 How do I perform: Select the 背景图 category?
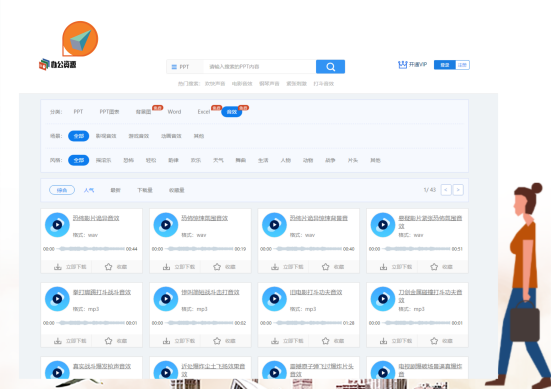point(143,112)
